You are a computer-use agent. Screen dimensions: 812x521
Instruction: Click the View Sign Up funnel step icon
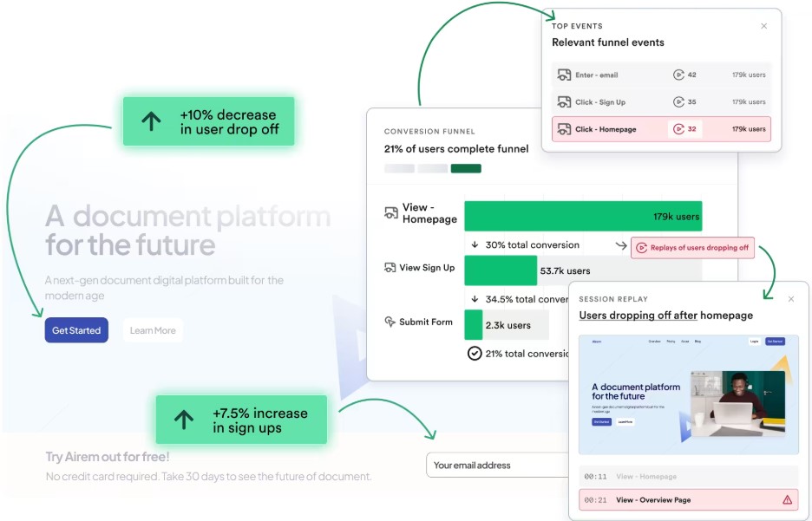390,268
